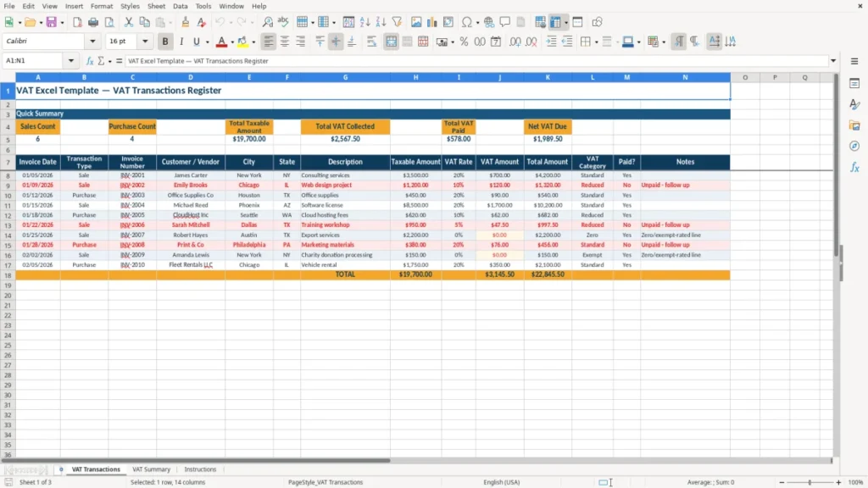Insert a comment

click(x=505, y=22)
